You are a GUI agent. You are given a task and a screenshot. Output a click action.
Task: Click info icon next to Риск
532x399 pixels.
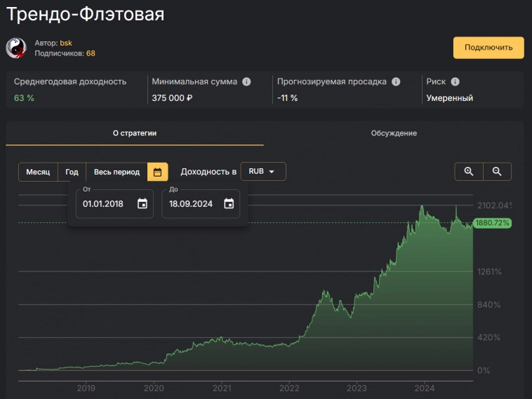[x=455, y=81]
